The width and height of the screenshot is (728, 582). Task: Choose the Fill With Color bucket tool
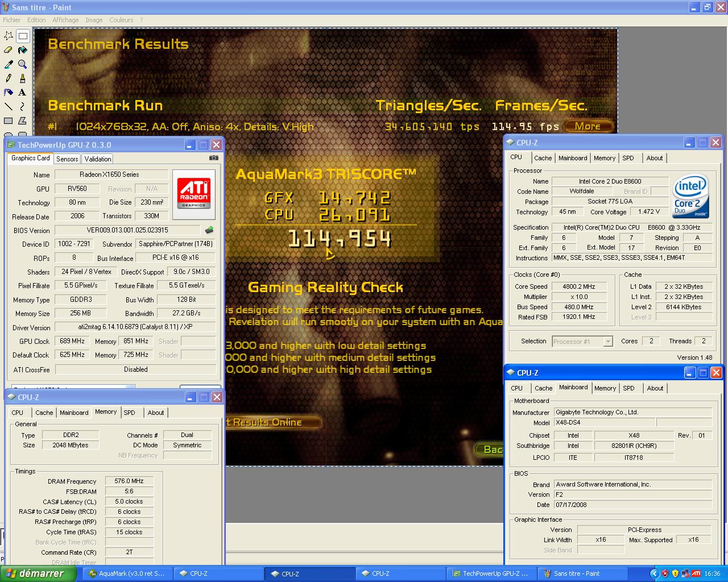[x=23, y=50]
